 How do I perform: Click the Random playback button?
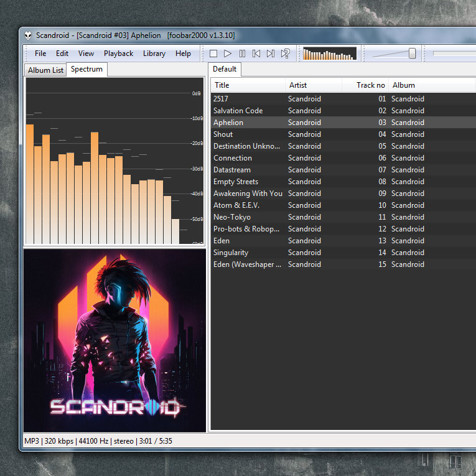(286, 54)
